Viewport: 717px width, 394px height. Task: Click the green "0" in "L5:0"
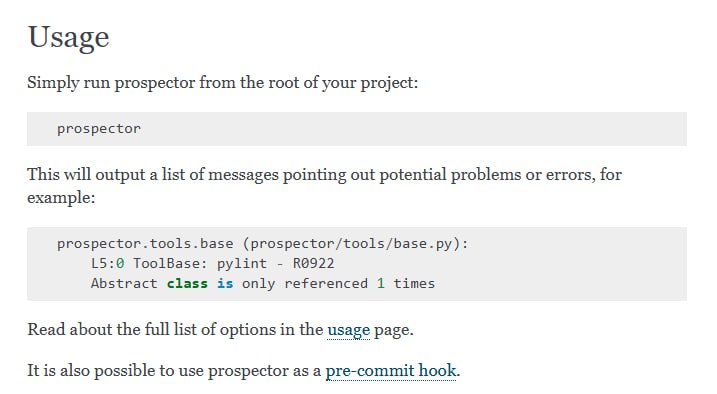(120, 263)
